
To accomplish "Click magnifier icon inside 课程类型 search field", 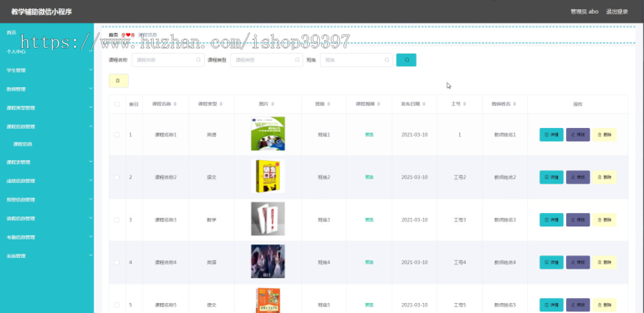I will click(x=297, y=60).
